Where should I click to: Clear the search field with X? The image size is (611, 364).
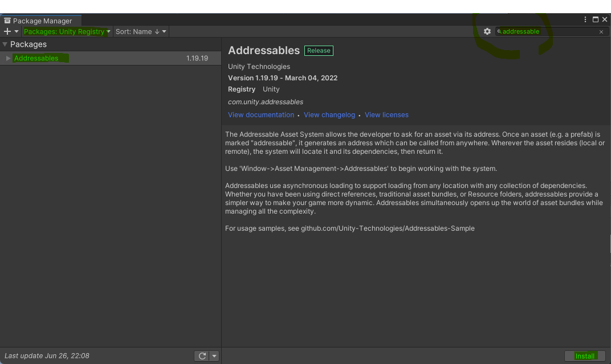[601, 32]
